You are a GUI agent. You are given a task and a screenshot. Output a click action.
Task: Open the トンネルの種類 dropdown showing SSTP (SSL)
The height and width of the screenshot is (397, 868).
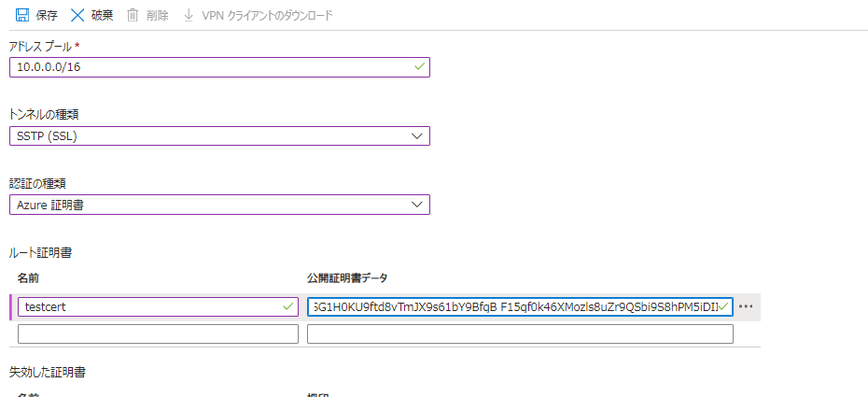click(219, 136)
